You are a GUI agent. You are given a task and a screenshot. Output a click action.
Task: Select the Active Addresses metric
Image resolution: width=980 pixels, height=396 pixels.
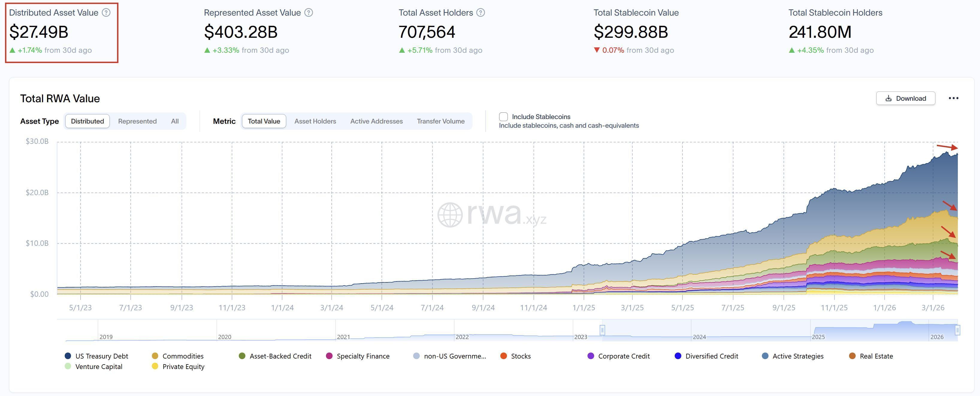[376, 121]
